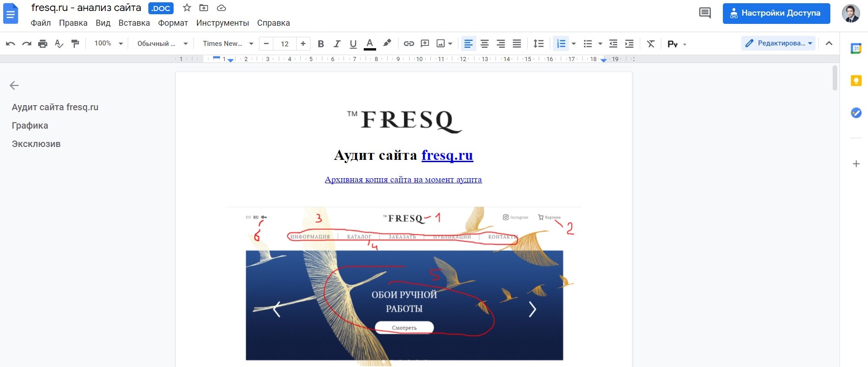Select the paint format tool
The width and height of the screenshot is (868, 367).
(75, 44)
